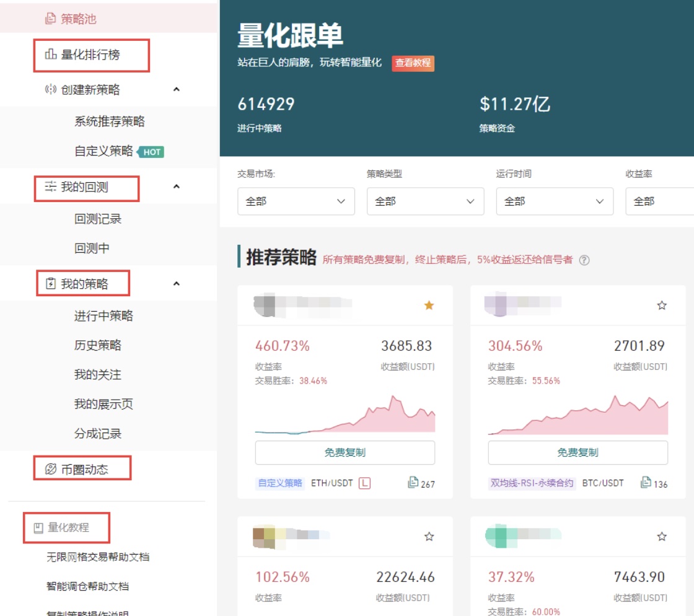This screenshot has width=694, height=616.
Task: Click the 币圈动态 compass icon
Action: pos(51,469)
